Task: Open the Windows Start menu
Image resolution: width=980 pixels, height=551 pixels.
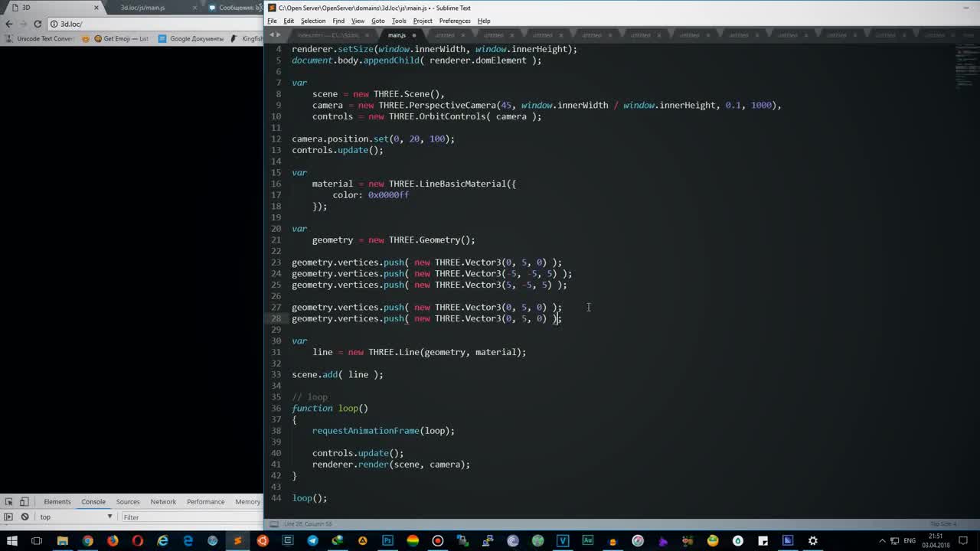Action: point(12,541)
